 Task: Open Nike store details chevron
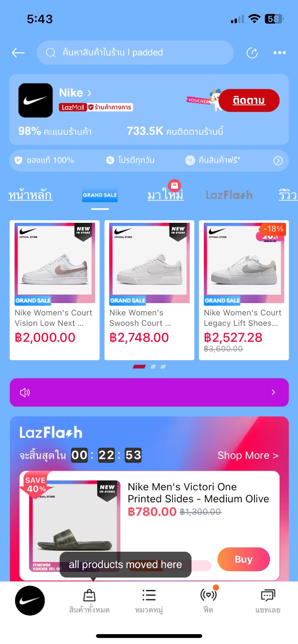click(89, 93)
